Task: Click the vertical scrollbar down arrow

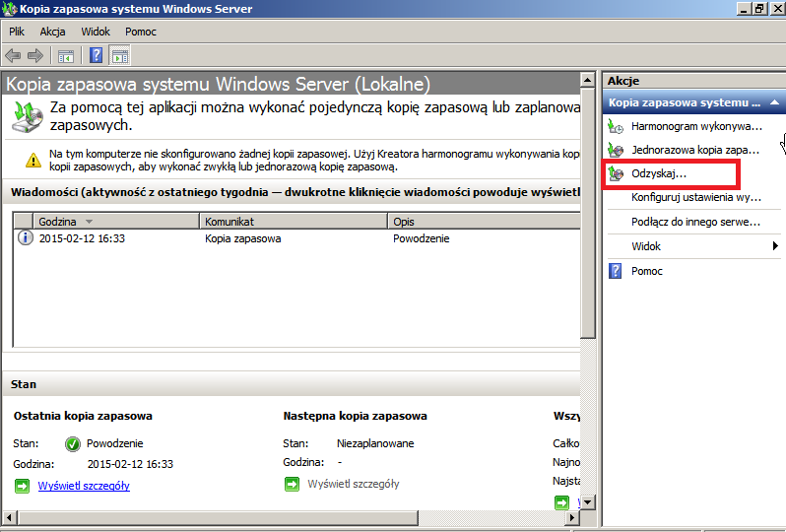Action: (587, 501)
